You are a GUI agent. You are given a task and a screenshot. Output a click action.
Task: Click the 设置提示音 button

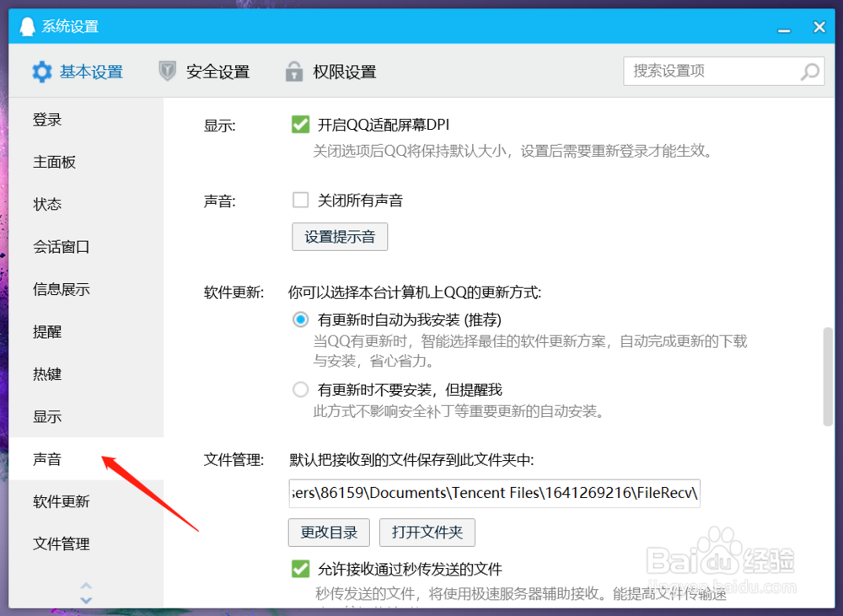340,237
